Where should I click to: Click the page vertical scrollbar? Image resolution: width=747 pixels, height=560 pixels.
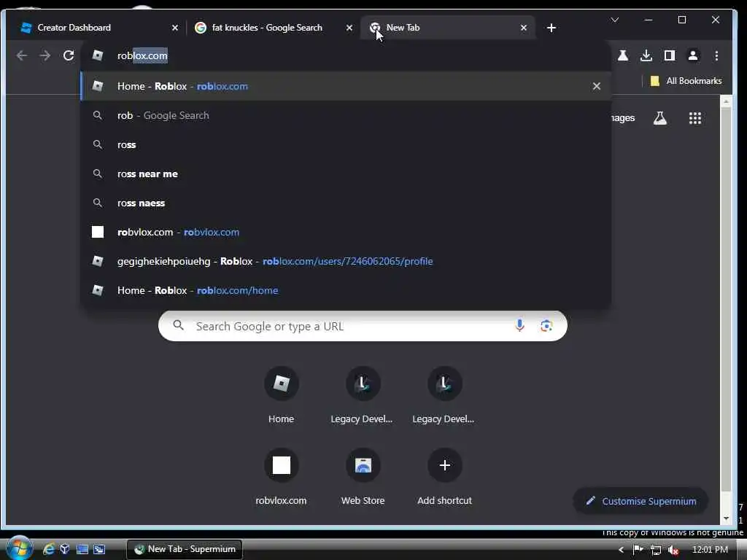[x=726, y=300]
